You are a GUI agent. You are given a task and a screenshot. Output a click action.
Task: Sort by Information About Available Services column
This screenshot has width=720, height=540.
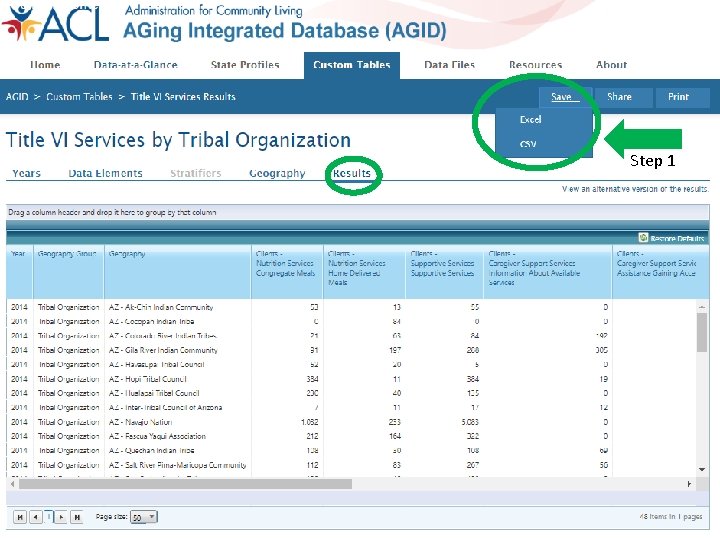click(x=547, y=272)
